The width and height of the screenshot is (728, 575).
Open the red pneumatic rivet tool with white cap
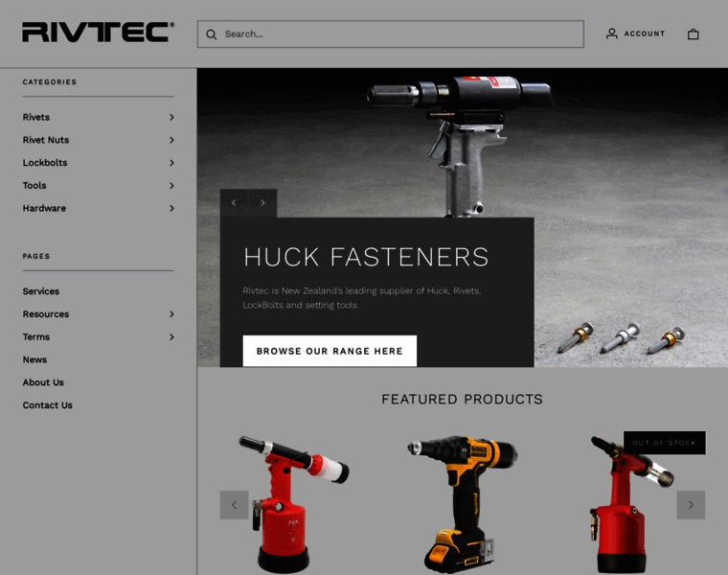click(x=294, y=504)
